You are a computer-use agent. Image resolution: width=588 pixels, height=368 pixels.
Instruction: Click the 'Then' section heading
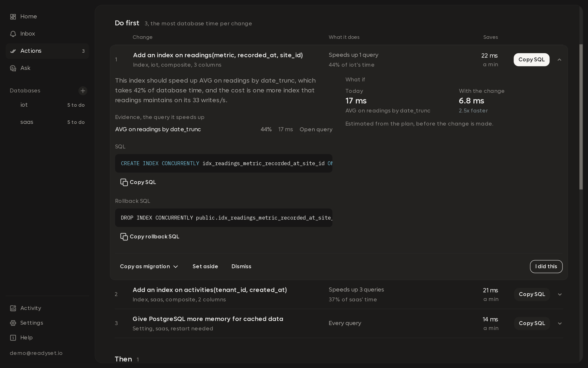coord(123,359)
